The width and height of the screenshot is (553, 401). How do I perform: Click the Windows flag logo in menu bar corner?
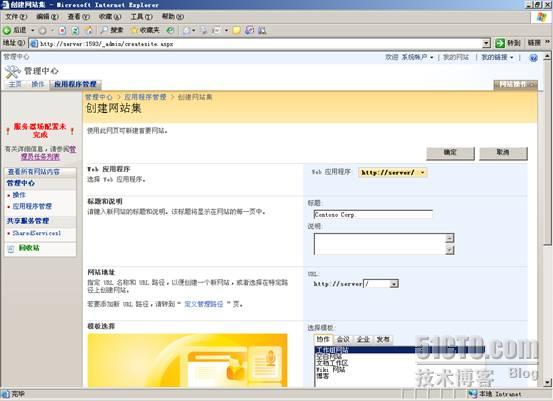tap(541, 17)
